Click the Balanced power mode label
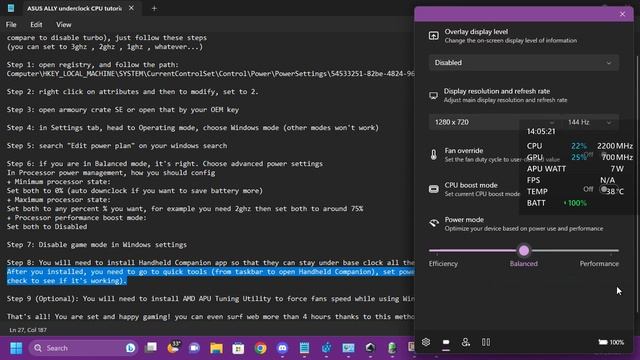This screenshot has width=640, height=360. click(x=524, y=264)
